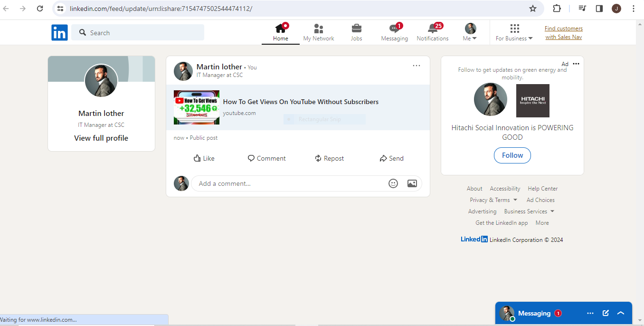This screenshot has height=326, width=644.
Task: Open Messaging in the top navigation
Action: [x=395, y=33]
